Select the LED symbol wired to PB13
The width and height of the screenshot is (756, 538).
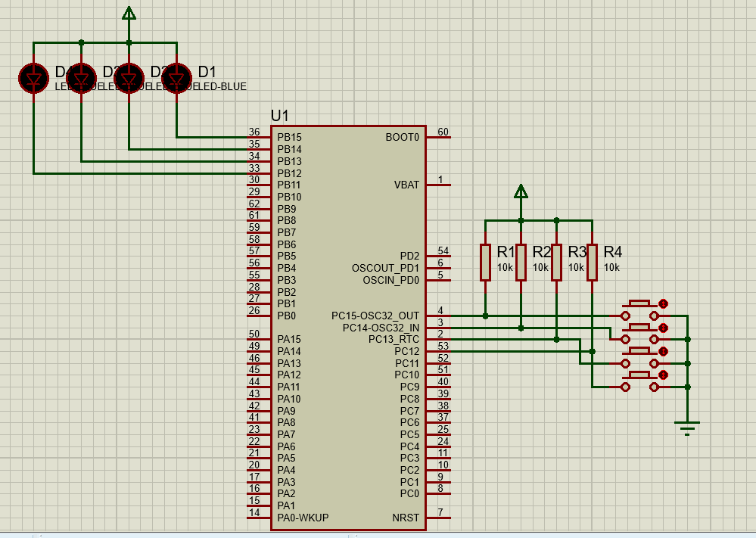click(81, 78)
